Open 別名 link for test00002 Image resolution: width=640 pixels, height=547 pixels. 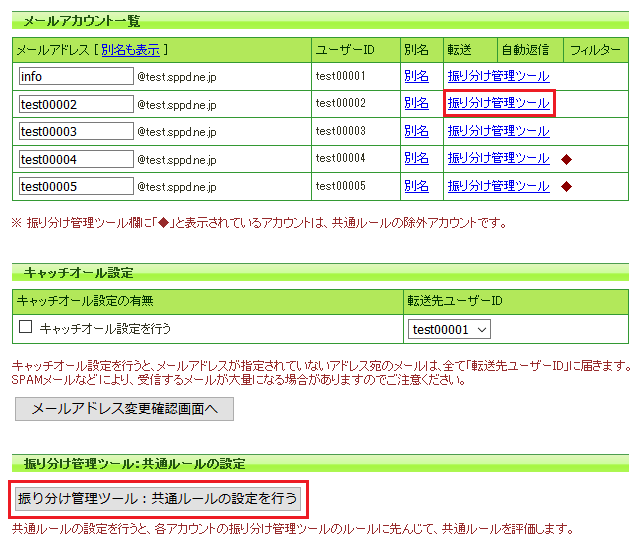416,103
